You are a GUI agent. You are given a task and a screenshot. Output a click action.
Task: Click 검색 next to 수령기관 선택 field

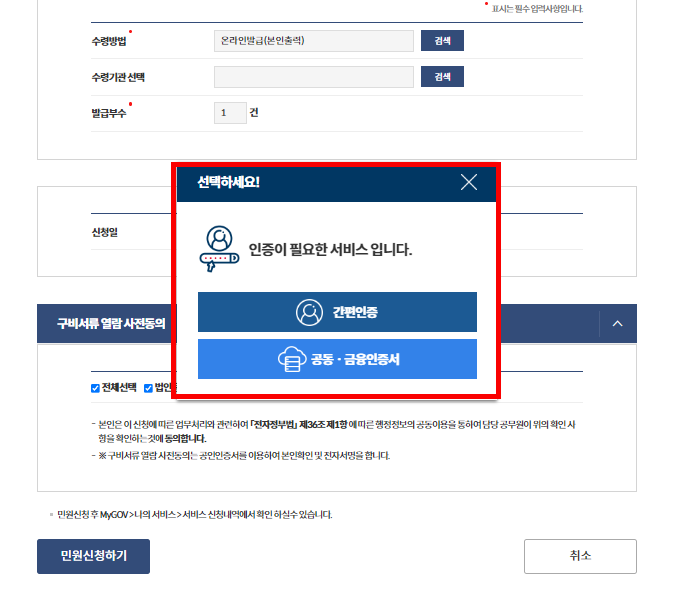coord(442,77)
